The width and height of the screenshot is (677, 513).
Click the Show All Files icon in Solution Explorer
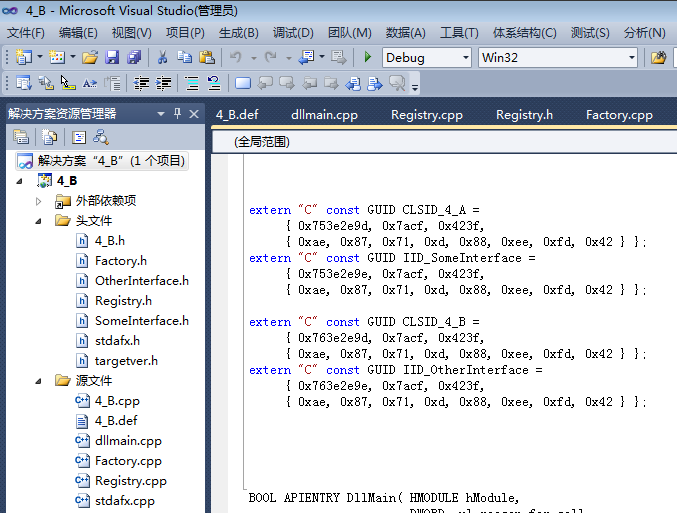click(x=49, y=137)
